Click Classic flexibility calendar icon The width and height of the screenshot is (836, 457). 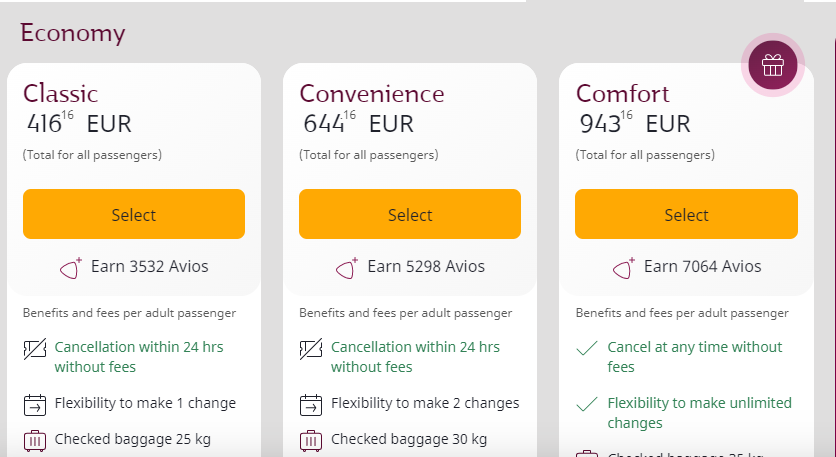[x=35, y=405]
